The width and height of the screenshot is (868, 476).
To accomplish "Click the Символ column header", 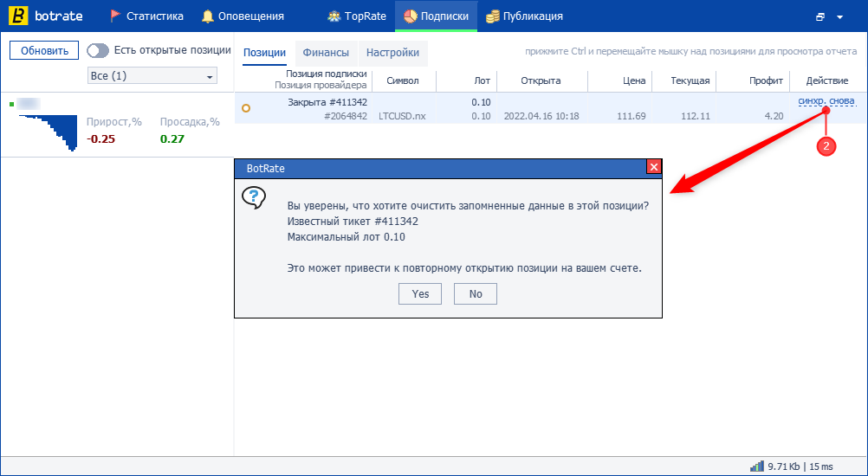I will (x=403, y=80).
